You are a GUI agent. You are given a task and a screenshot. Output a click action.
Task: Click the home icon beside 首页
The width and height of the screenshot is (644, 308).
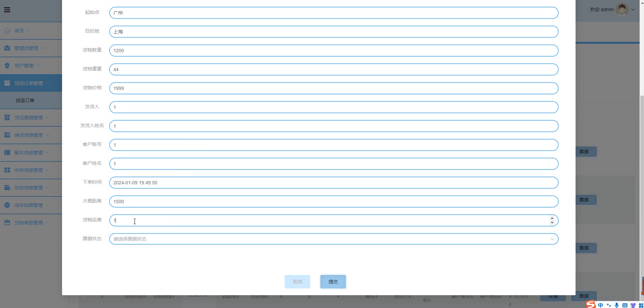(x=7, y=31)
